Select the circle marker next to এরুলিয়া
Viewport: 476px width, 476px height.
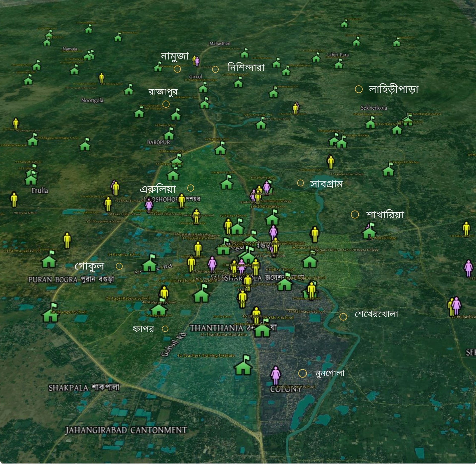(x=190, y=188)
